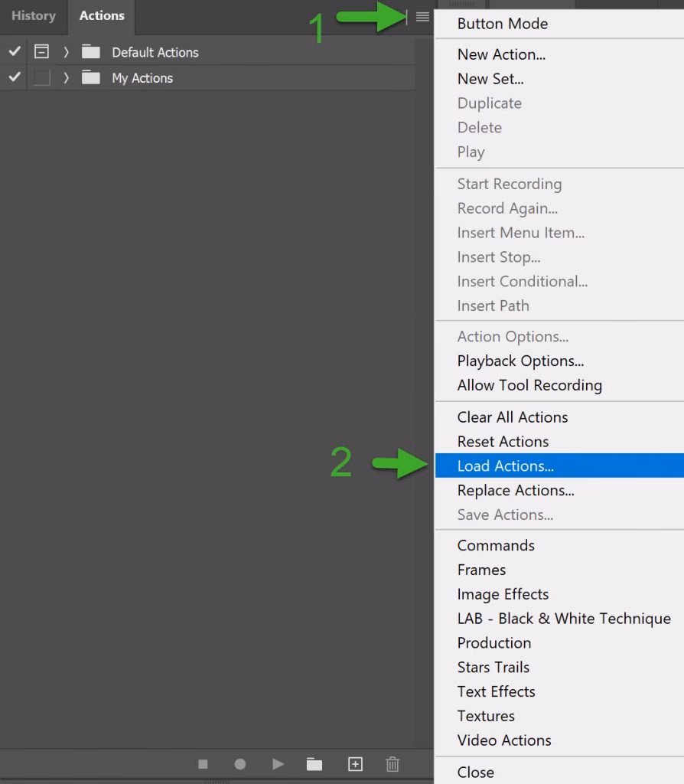This screenshot has width=684, height=784.
Task: Toggle dialog display box for Default Actions
Action: pyautogui.click(x=41, y=51)
